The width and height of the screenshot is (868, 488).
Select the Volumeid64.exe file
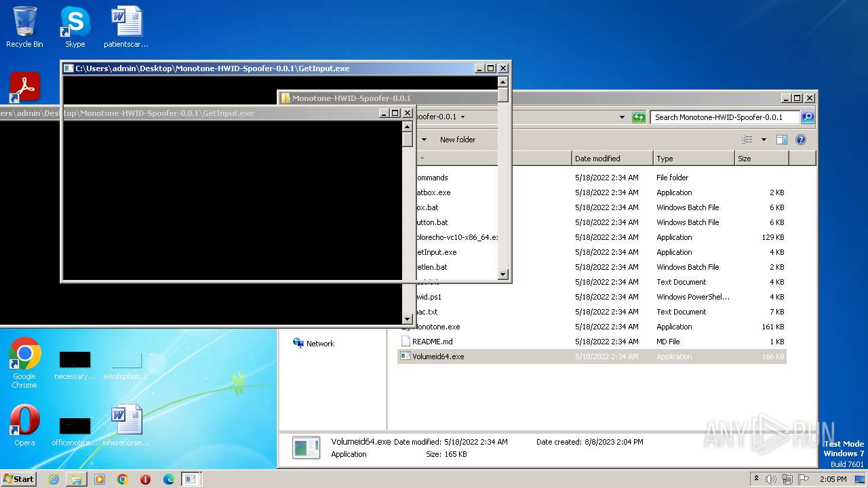[592, 357]
